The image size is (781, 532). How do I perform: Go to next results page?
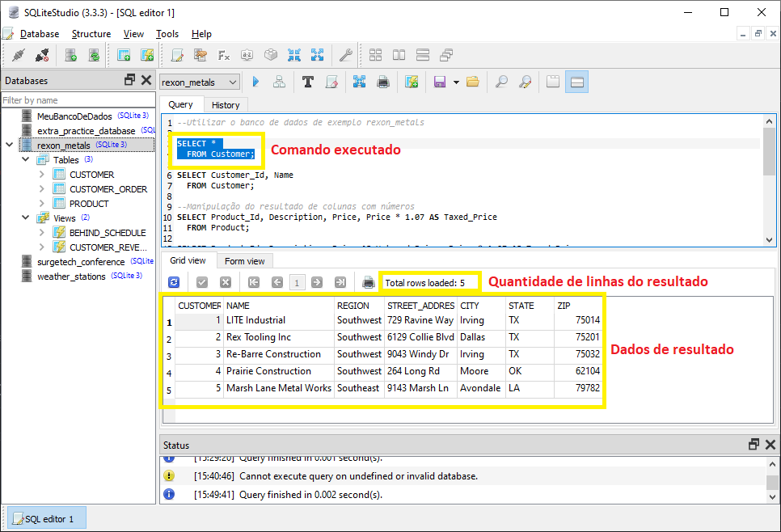click(x=316, y=282)
